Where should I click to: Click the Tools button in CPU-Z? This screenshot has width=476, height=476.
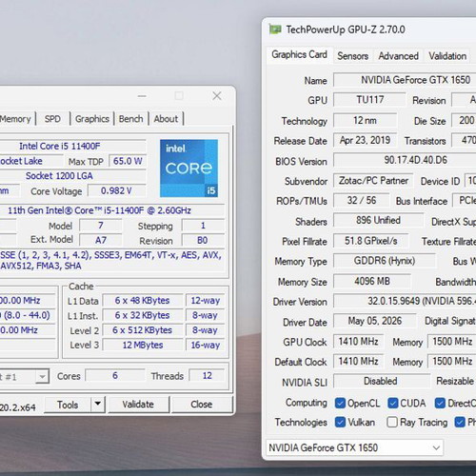coord(68,405)
